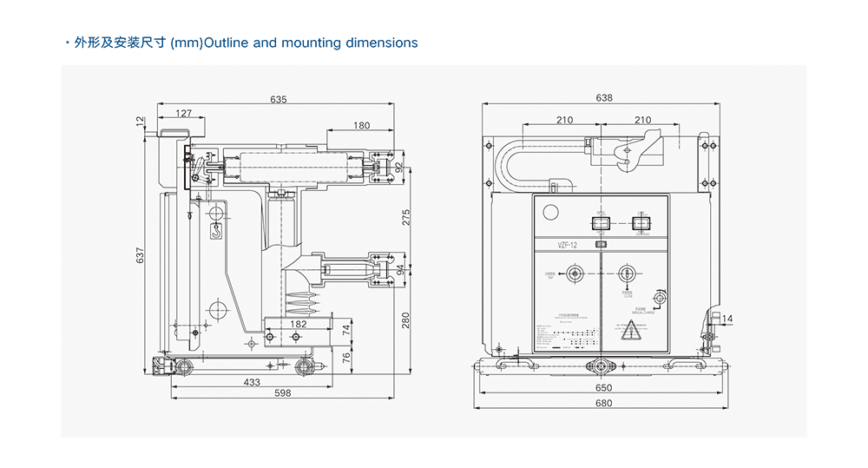Screen dimensions: 868x468
Task: Click the large circle on front panel top-left
Action: (x=551, y=211)
